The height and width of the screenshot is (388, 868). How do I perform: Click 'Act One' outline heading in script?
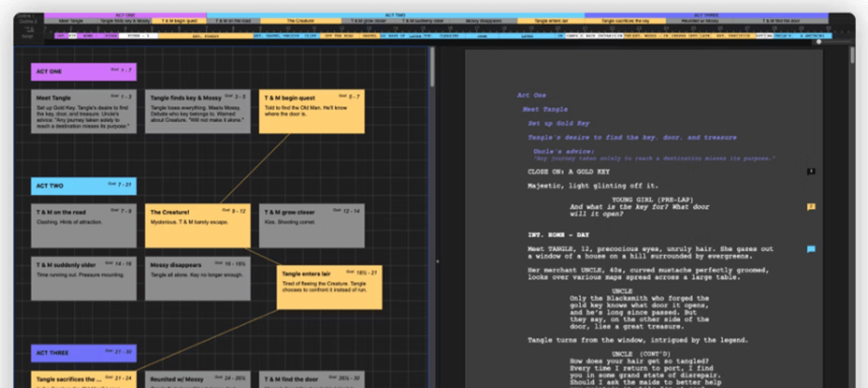point(532,95)
